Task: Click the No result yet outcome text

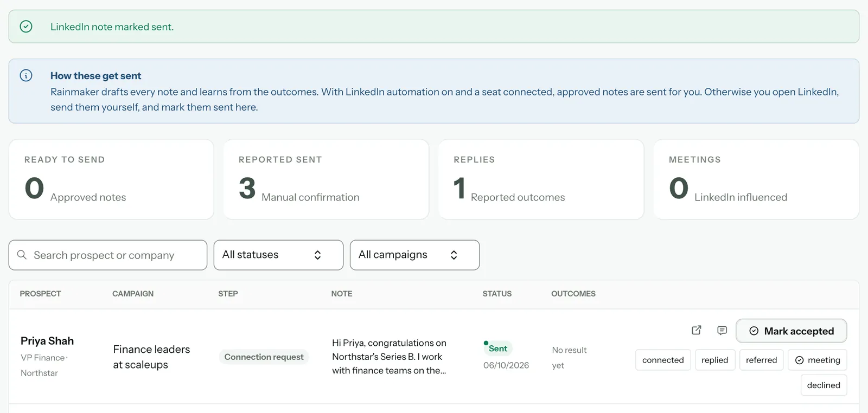Action: (569, 358)
